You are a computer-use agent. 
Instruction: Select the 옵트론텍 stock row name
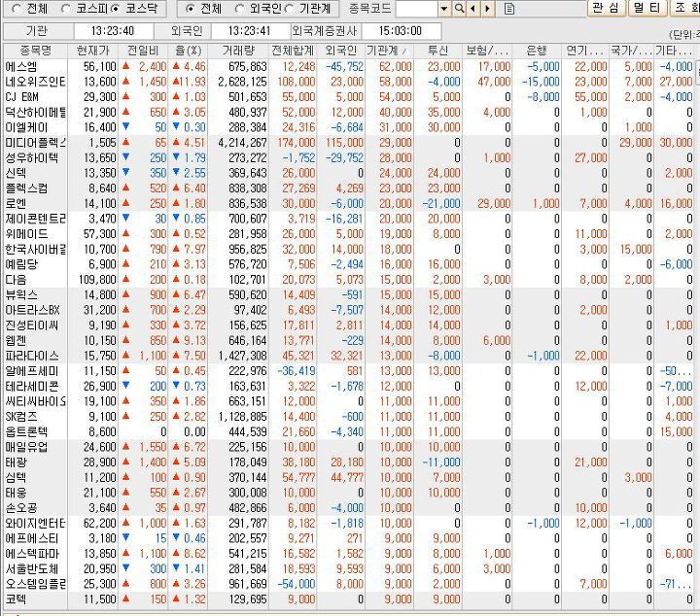tap(26, 431)
